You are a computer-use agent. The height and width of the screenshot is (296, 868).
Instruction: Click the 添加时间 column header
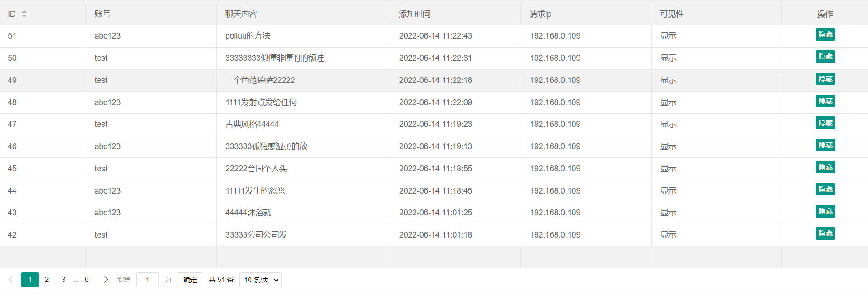point(414,14)
